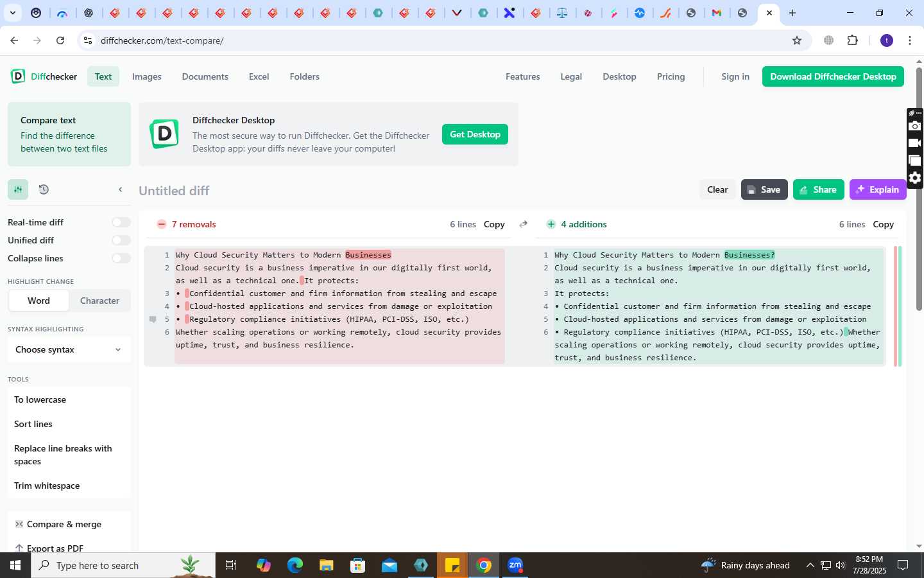Viewport: 924px width, 578px height.
Task: Open the browser extensions puzzle icon
Action: point(852,40)
